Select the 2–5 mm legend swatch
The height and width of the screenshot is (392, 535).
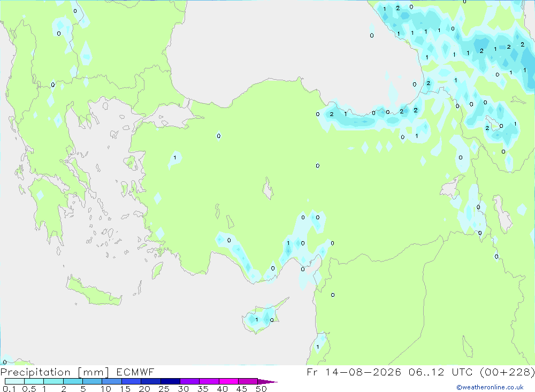[x=73, y=381]
